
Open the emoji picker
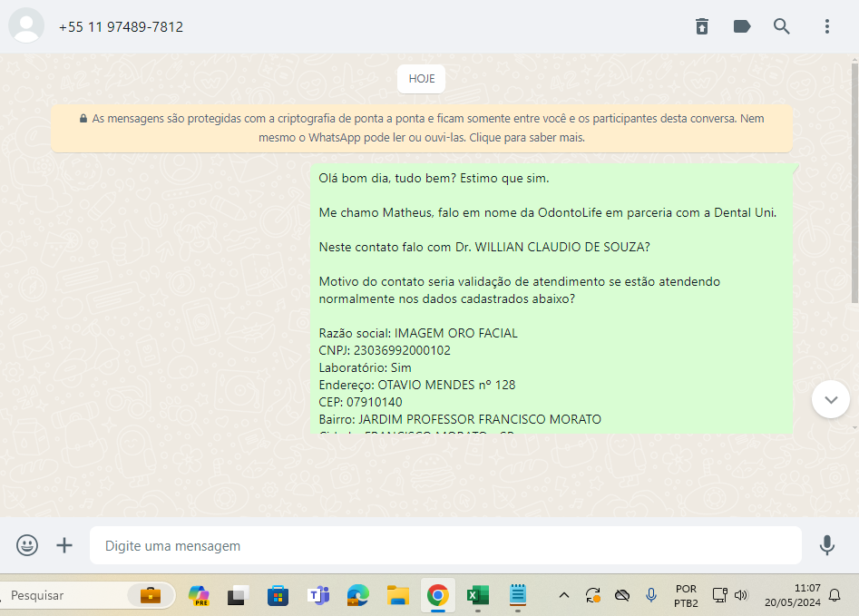coord(27,545)
